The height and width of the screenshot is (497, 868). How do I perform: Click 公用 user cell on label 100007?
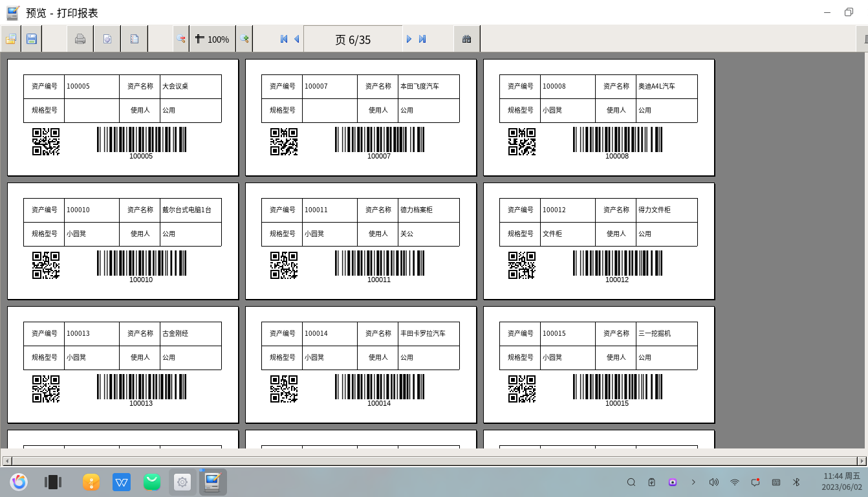[x=429, y=111]
